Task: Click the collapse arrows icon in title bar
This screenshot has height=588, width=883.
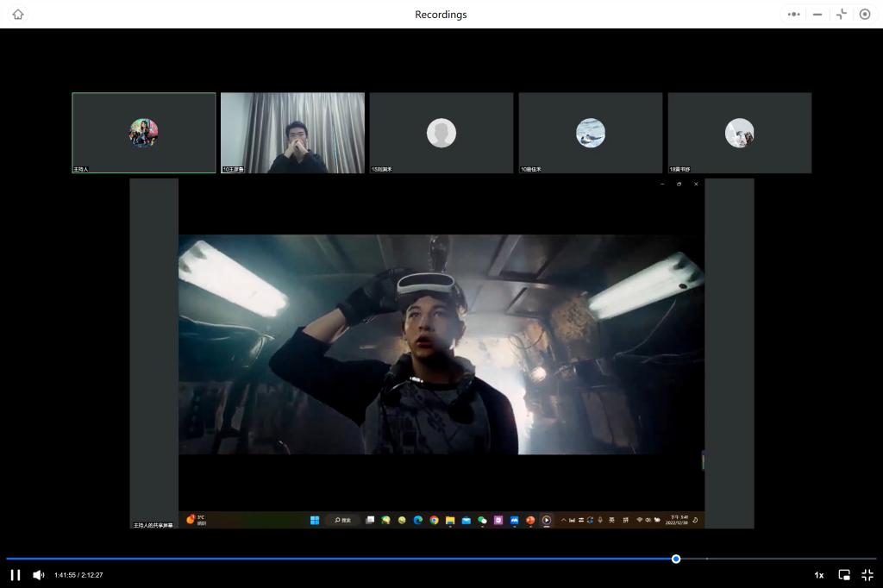Action: (841, 14)
